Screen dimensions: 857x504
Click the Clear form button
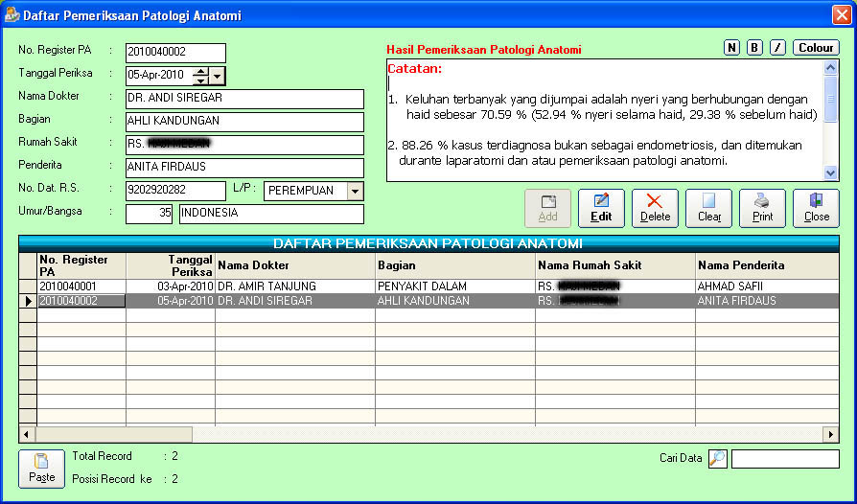(708, 208)
